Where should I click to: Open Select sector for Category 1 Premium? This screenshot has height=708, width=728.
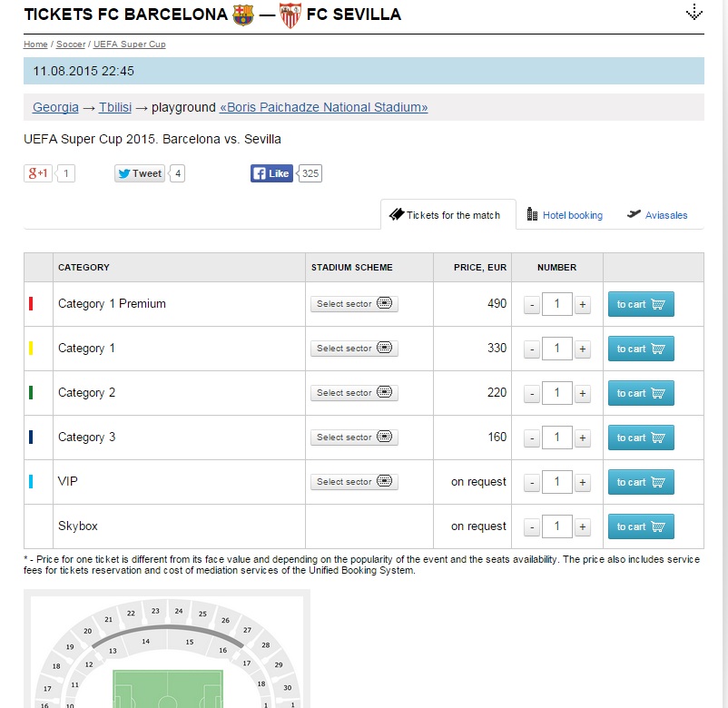coord(354,304)
